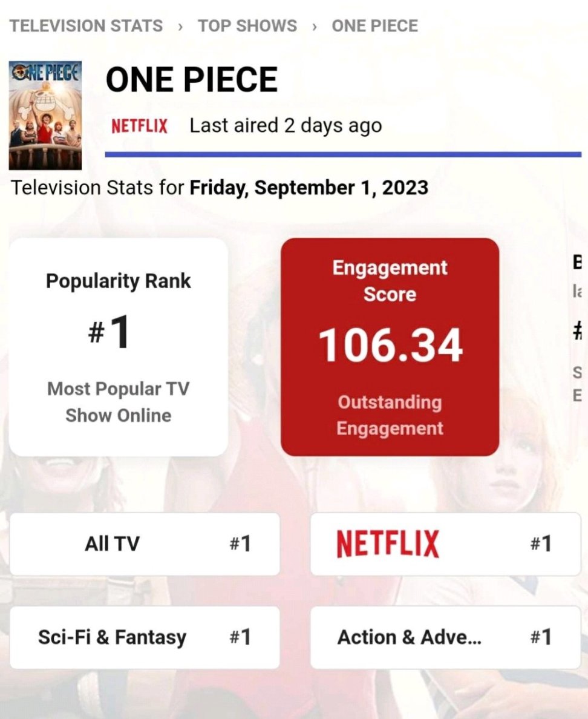The height and width of the screenshot is (719, 588).
Task: Click the 106.34 engagement score value
Action: pos(390,346)
